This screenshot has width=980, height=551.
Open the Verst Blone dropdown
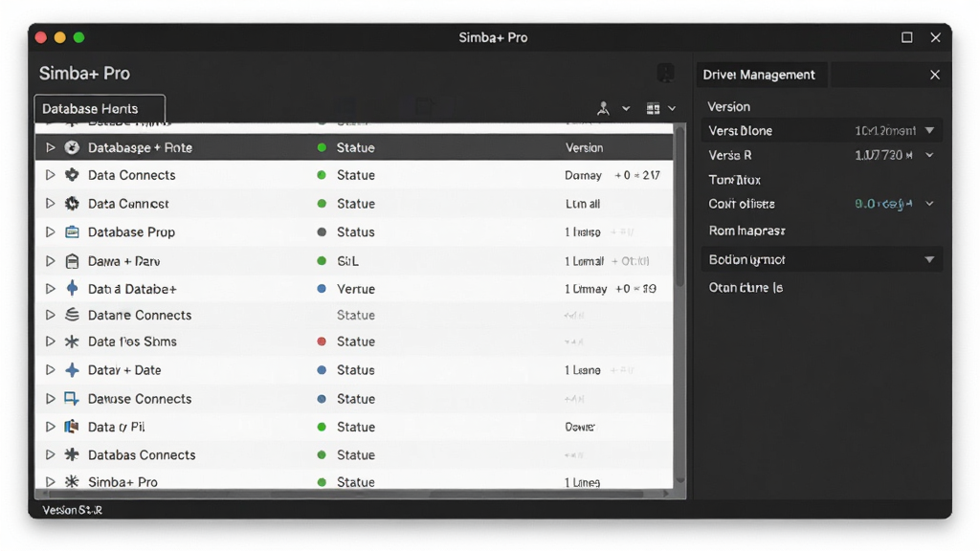[822, 130]
